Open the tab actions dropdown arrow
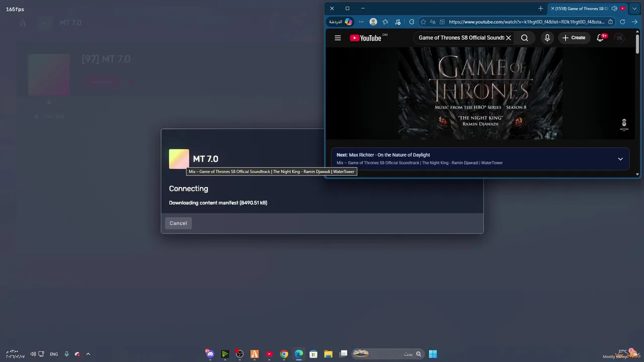 (x=634, y=9)
